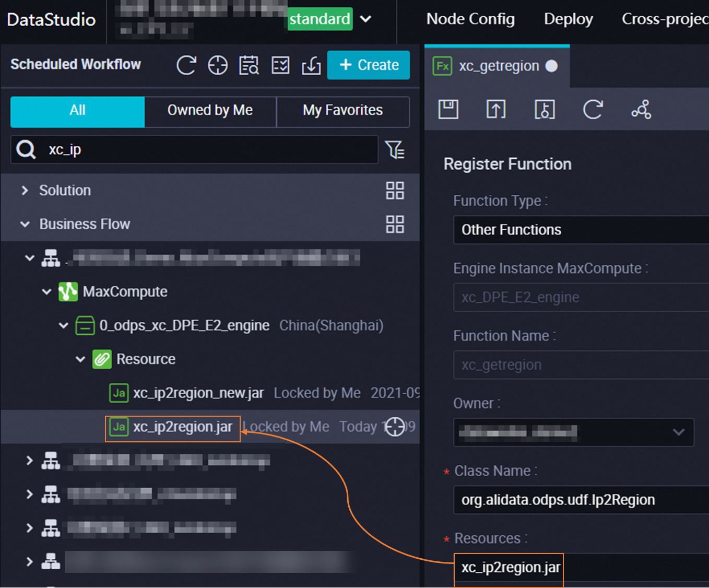This screenshot has height=588, width=709.
Task: Expand the fifth blurred workflow node
Action: coord(30,562)
